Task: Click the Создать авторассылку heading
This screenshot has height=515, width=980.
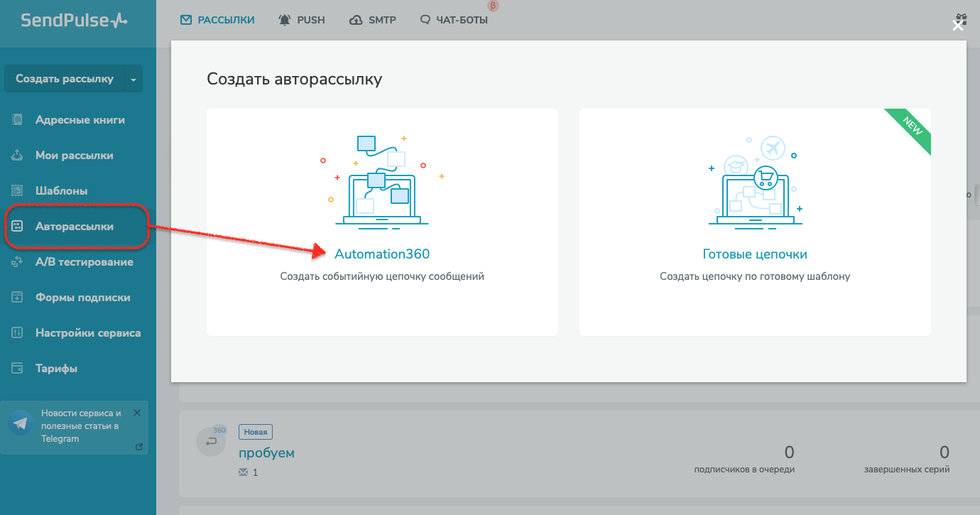Action: [x=295, y=79]
